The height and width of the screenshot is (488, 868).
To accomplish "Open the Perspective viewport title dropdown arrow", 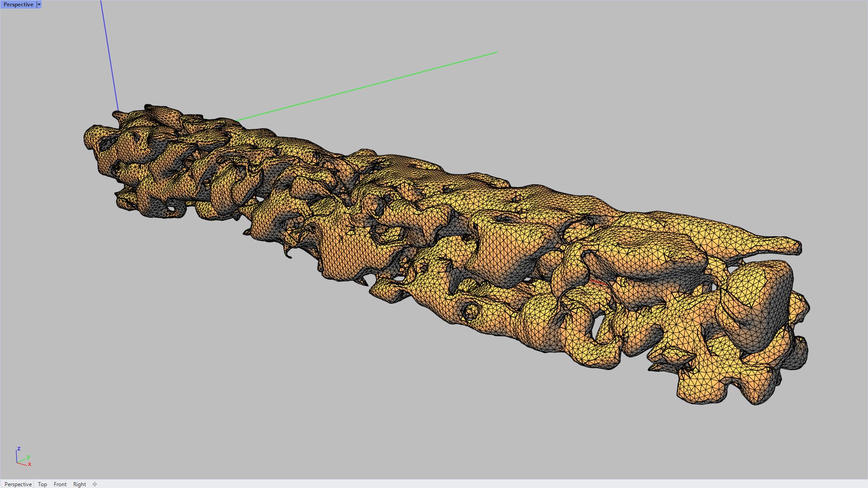I will coord(39,5).
